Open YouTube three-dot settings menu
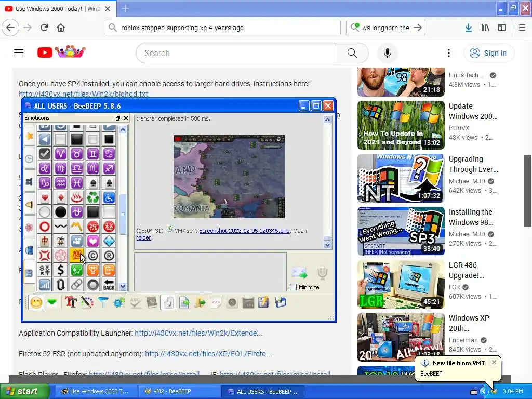 (x=448, y=53)
